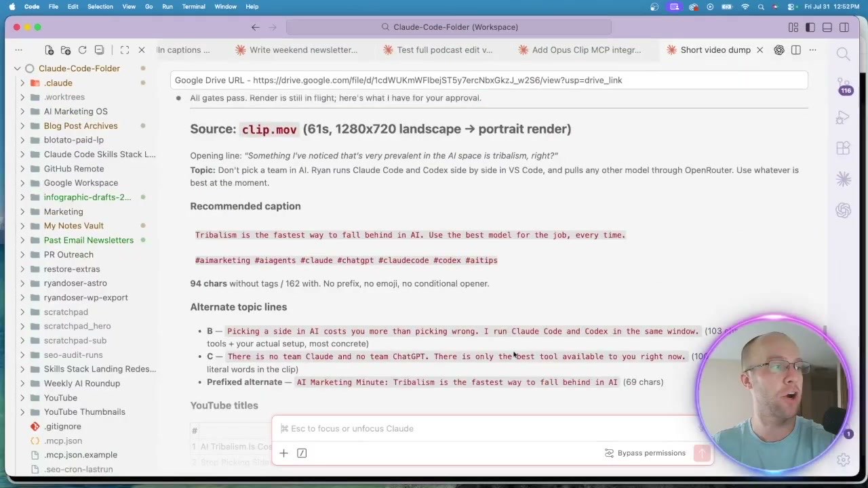
Task: Expand the Blog Post Archives folder
Action: (x=22, y=125)
